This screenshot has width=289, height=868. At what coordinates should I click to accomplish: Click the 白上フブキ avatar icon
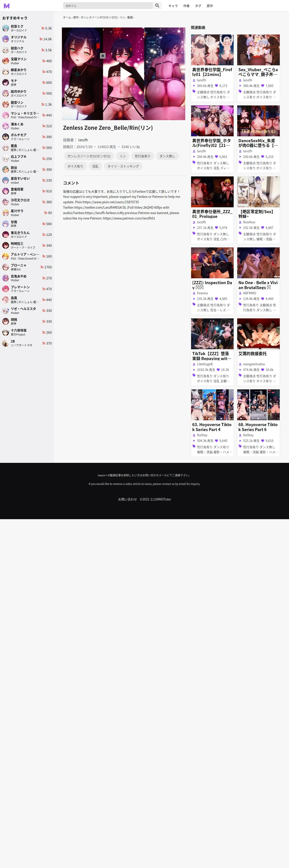(x=6, y=159)
